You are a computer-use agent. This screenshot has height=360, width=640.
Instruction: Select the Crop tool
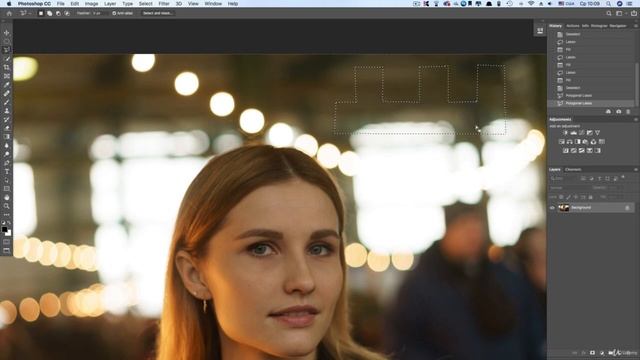coord(7,67)
